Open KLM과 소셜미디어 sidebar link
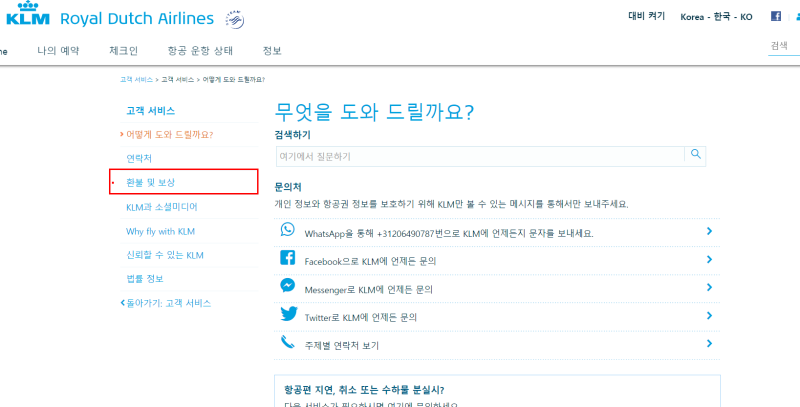 pyautogui.click(x=162, y=207)
